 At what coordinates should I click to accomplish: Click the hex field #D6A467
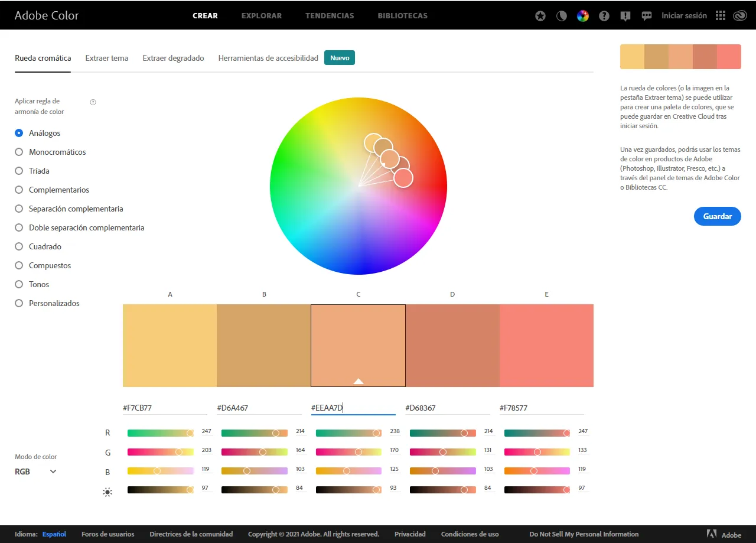pyautogui.click(x=259, y=408)
